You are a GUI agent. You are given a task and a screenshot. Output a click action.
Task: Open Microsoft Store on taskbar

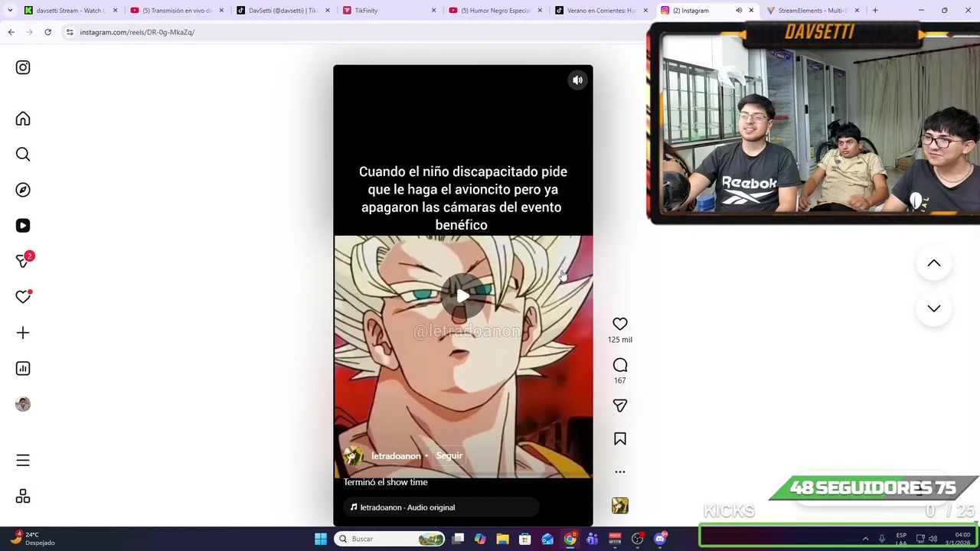525,539
